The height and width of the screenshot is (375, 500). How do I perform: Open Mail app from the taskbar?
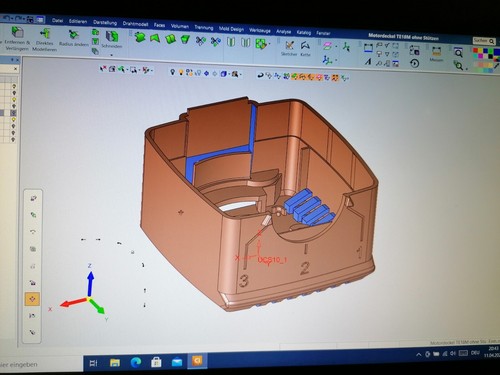[x=177, y=361]
